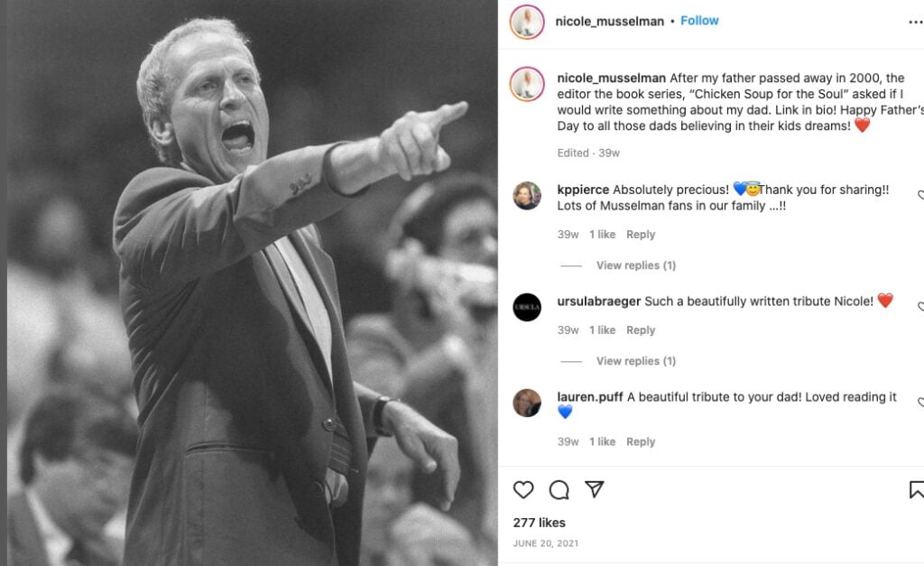Click the June 20, 2021 post date
Screen dimensions: 924x566
click(545, 543)
